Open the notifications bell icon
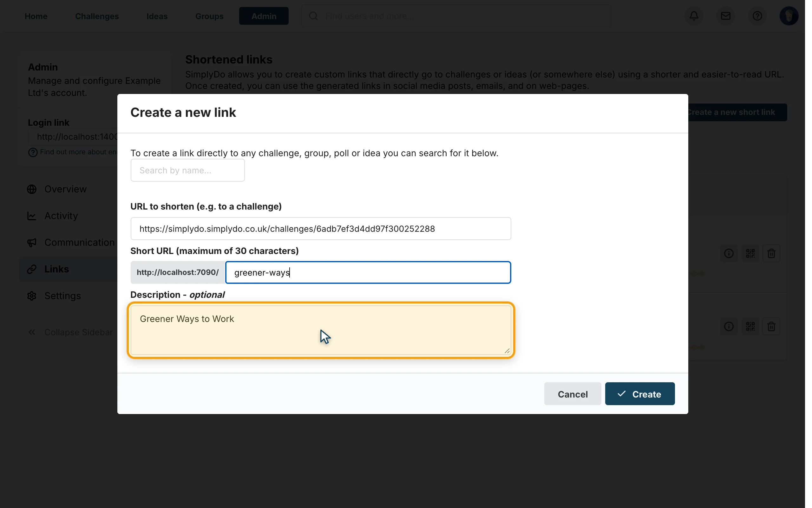The height and width of the screenshot is (508, 812). pyautogui.click(x=694, y=16)
